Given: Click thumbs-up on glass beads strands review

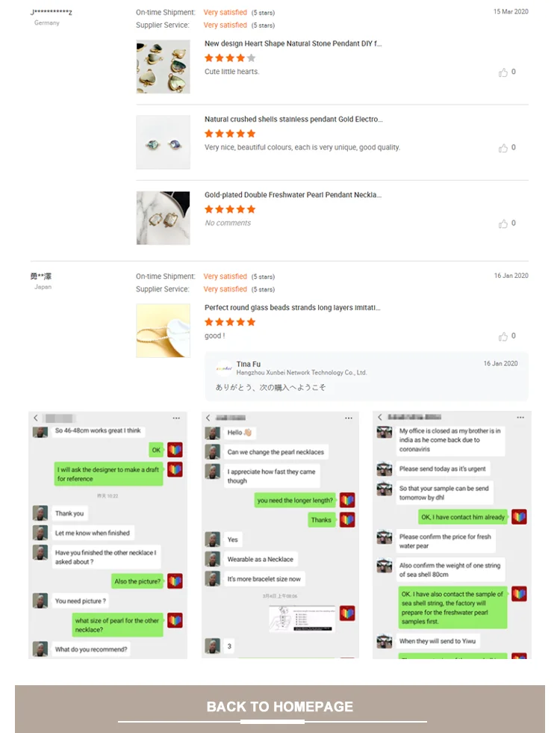Looking at the screenshot, I should pyautogui.click(x=503, y=336).
